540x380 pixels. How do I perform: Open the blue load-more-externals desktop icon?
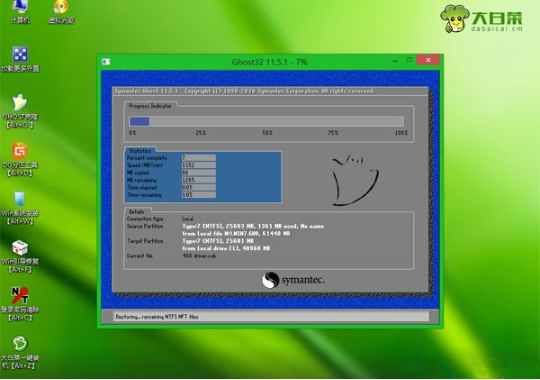[x=20, y=59]
